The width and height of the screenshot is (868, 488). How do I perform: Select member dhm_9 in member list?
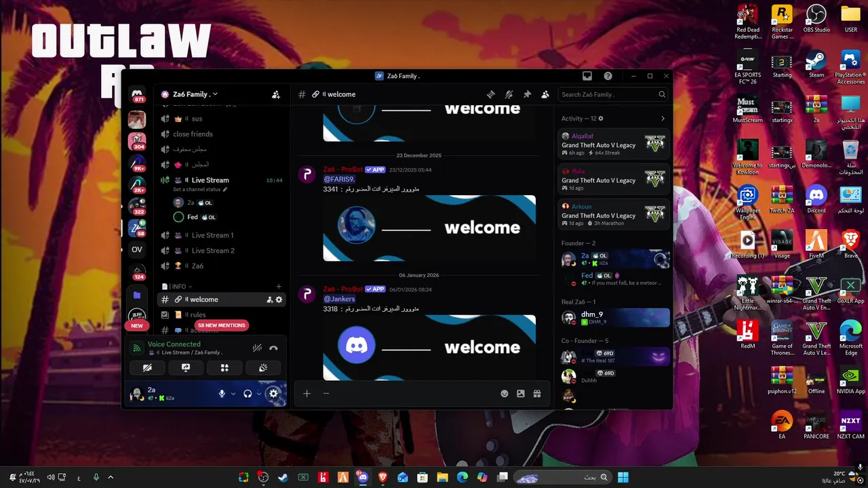tap(614, 317)
